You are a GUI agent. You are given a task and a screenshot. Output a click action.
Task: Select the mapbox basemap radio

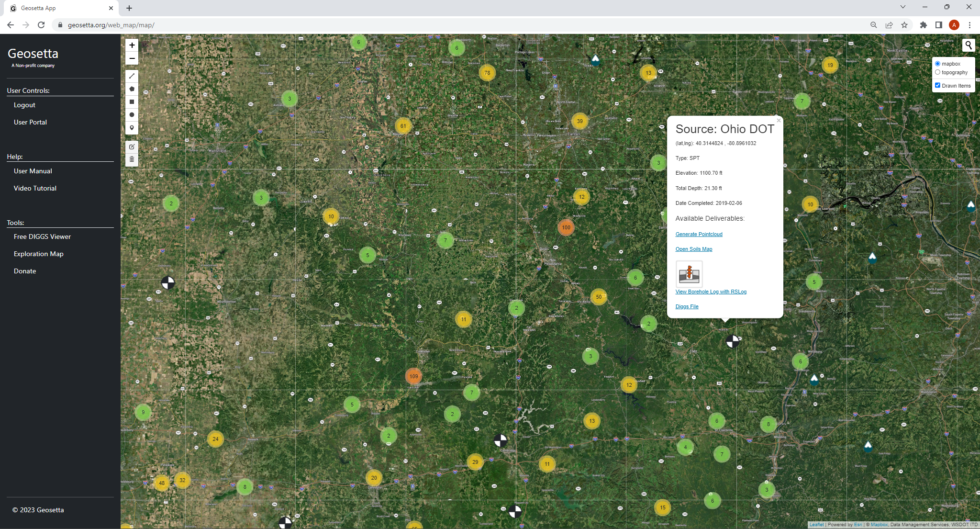938,64
